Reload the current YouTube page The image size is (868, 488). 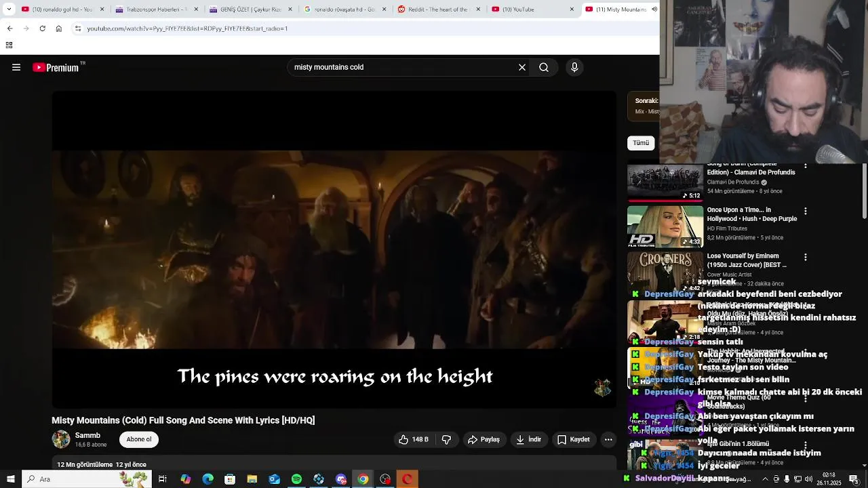42,28
